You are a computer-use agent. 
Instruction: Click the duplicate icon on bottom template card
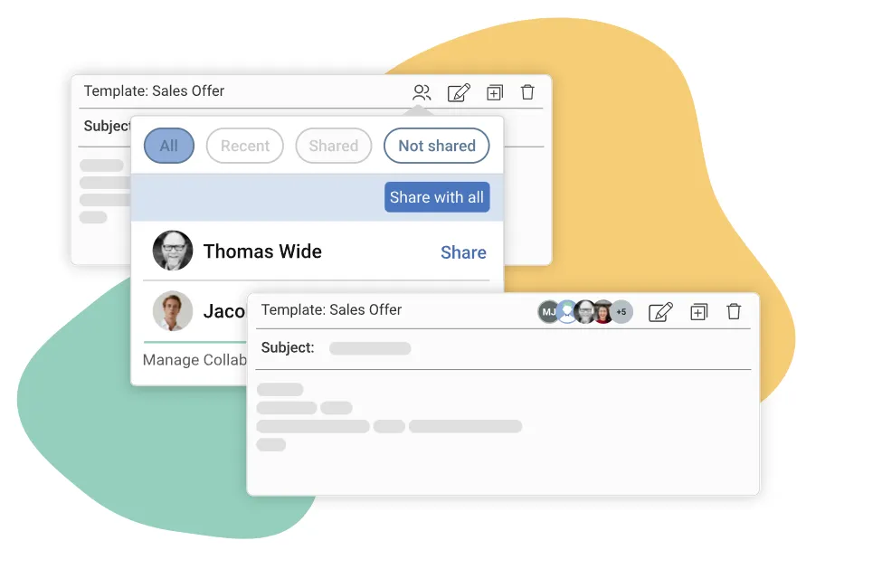(697, 311)
